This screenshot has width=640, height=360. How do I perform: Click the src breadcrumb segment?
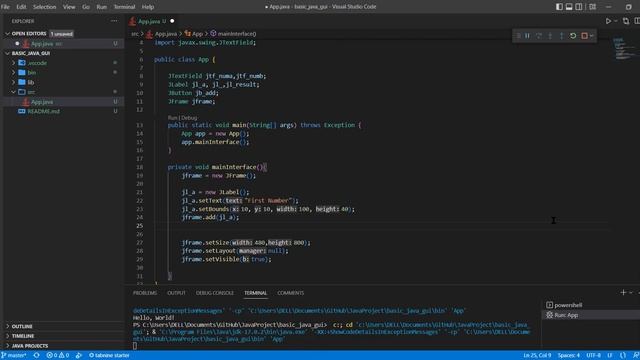coord(135,34)
